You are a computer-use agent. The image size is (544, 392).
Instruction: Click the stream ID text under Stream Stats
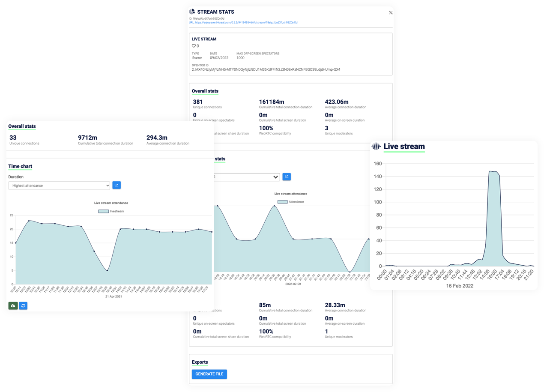coord(206,19)
